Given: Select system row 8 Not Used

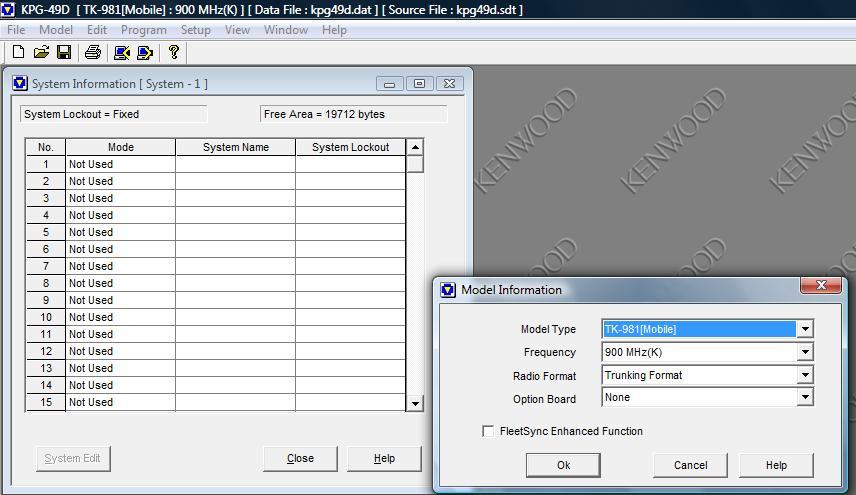Looking at the screenshot, I should click(x=120, y=283).
